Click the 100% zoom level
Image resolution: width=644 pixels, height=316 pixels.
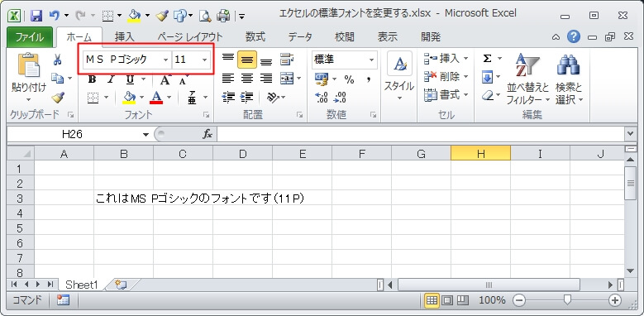coord(492,300)
